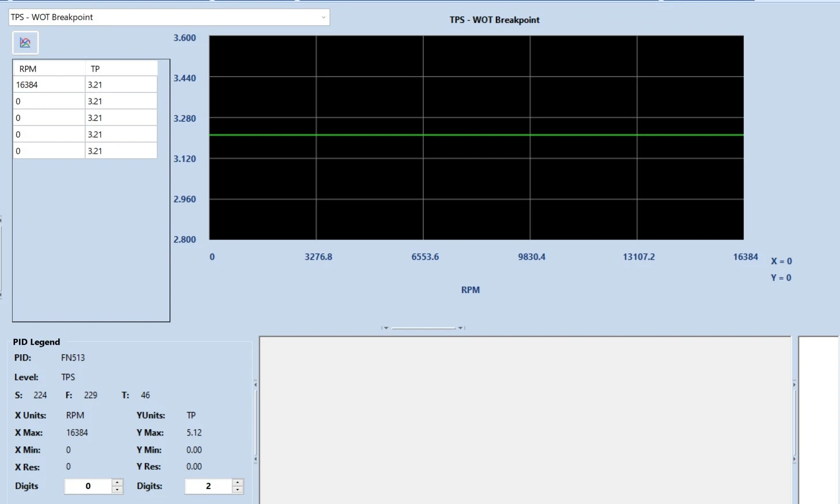Click the PID Legend heading
The image size is (840, 504).
(36, 342)
